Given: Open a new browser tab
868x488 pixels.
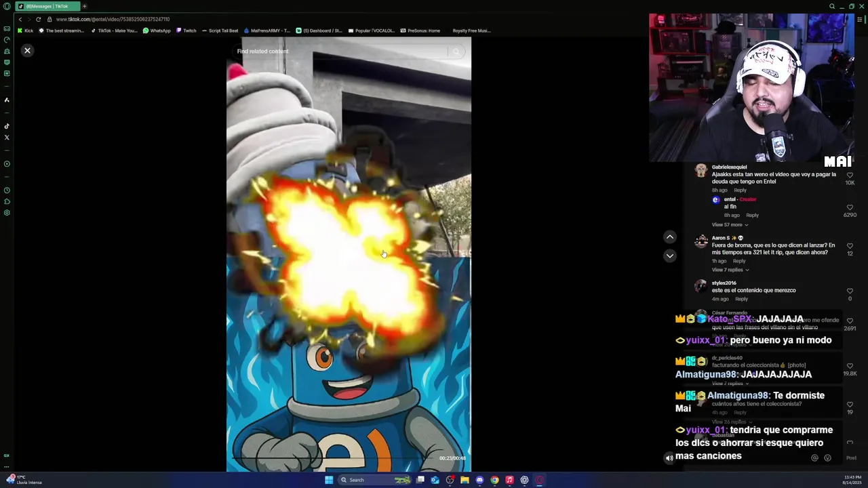Looking at the screenshot, I should point(84,6).
